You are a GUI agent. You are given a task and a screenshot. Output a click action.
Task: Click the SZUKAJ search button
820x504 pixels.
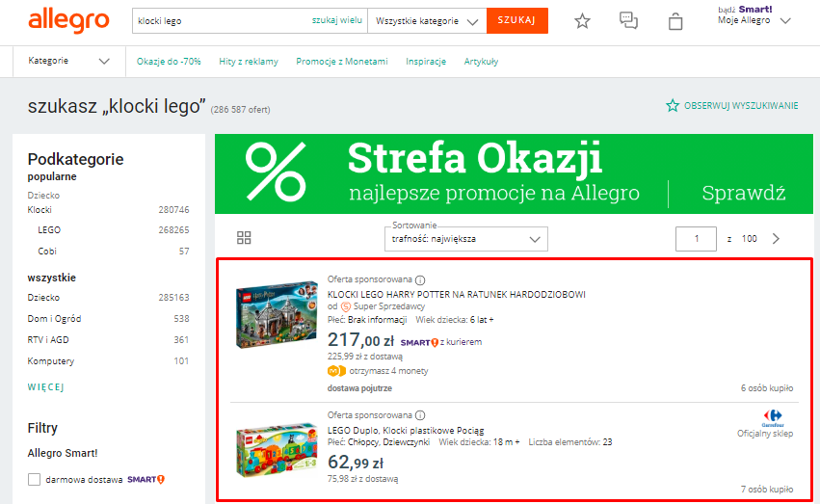click(x=517, y=21)
